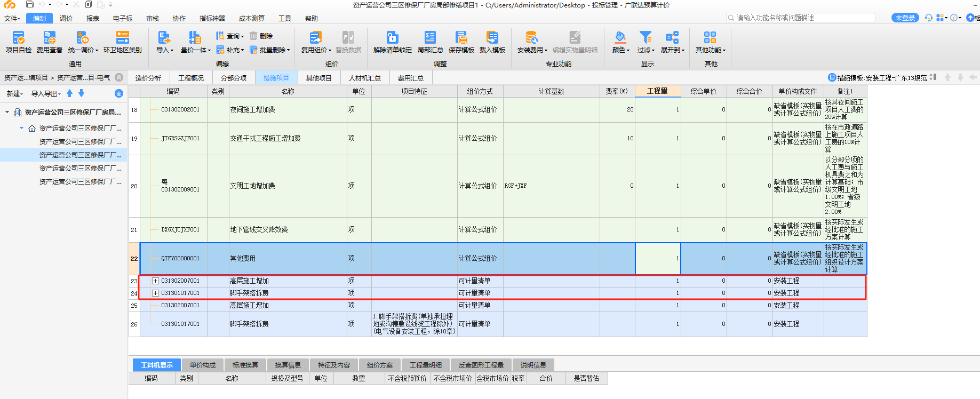Open the 新建 dropdown in sidebar
This screenshot has width=980, height=399.
point(14,93)
